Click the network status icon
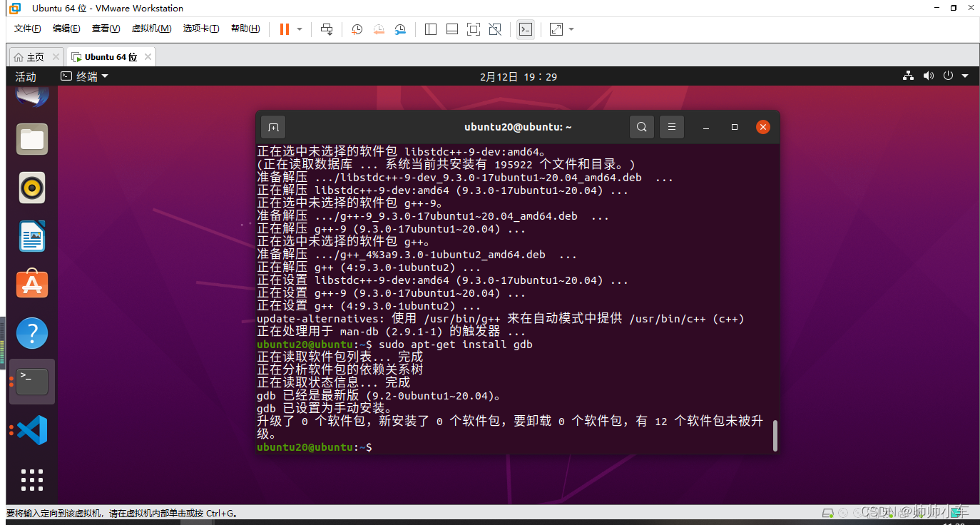The image size is (980, 525). tap(909, 76)
